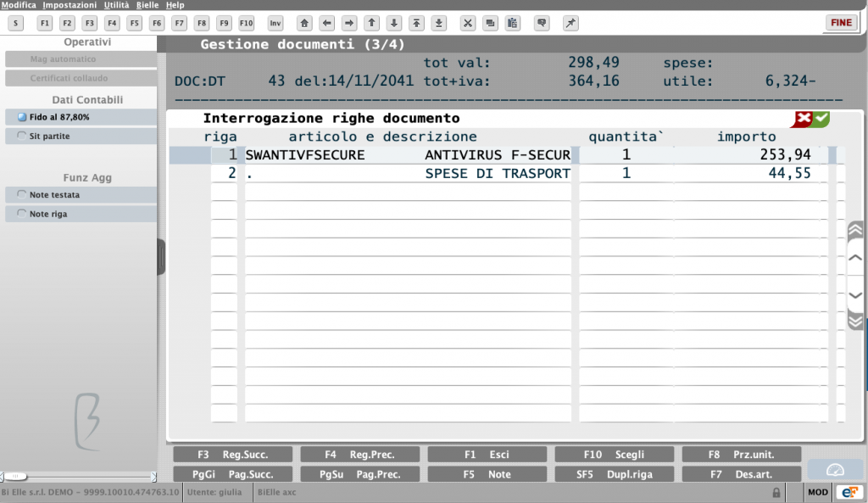Click the F10 toolbar key button
The height and width of the screenshot is (503, 868).
click(x=247, y=23)
